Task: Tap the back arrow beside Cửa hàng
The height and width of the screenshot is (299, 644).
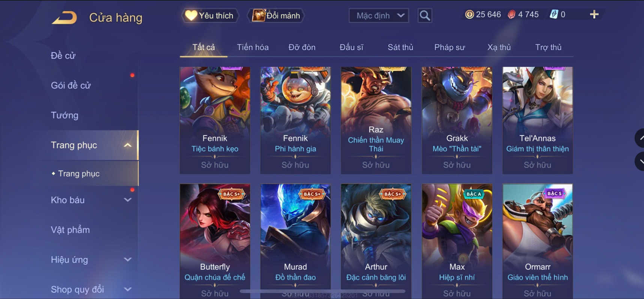Action: [x=65, y=18]
